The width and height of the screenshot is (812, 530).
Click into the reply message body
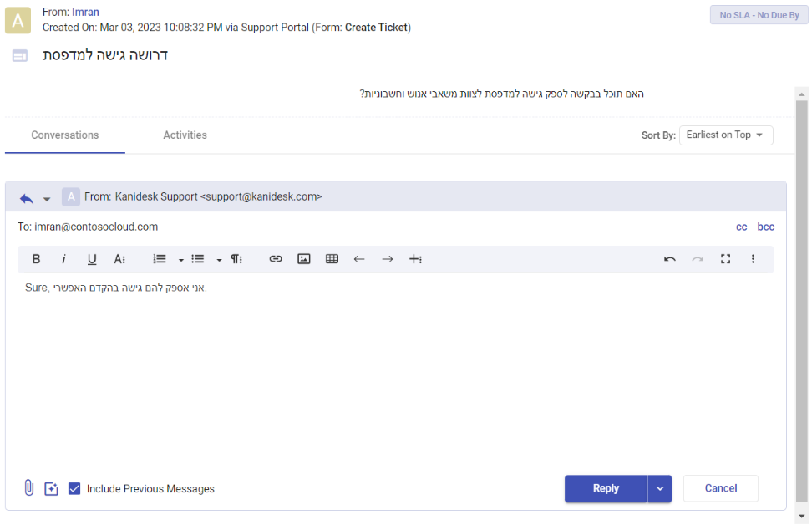tap(396, 373)
